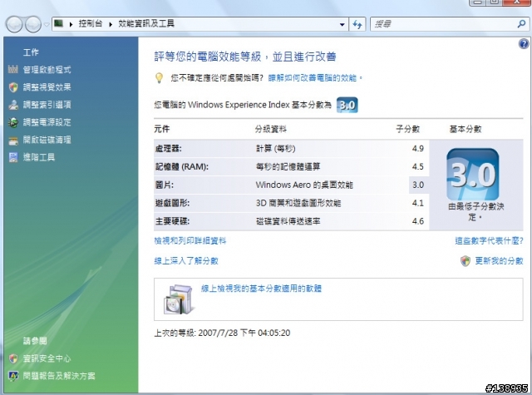532x395 pixels.
Task: Select the 主要硬碟 component row label
Action: click(172, 221)
